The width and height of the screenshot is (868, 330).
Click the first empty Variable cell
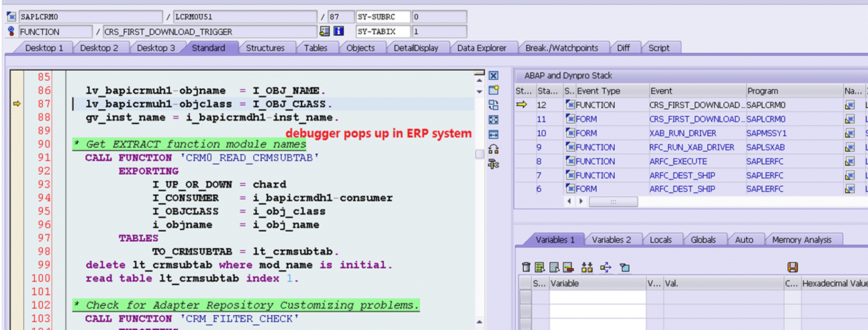pyautogui.click(x=597, y=297)
